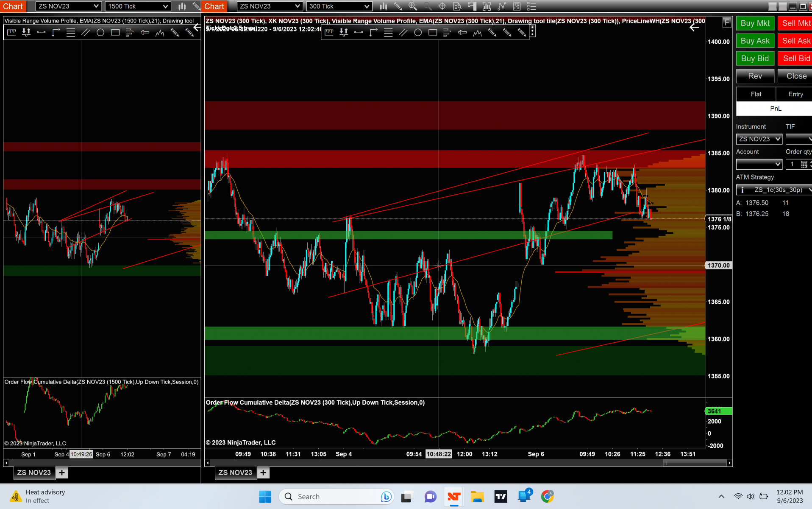Open the 300 Tick interval dropdown
Viewport: 812px width, 509px height.
(x=339, y=6)
